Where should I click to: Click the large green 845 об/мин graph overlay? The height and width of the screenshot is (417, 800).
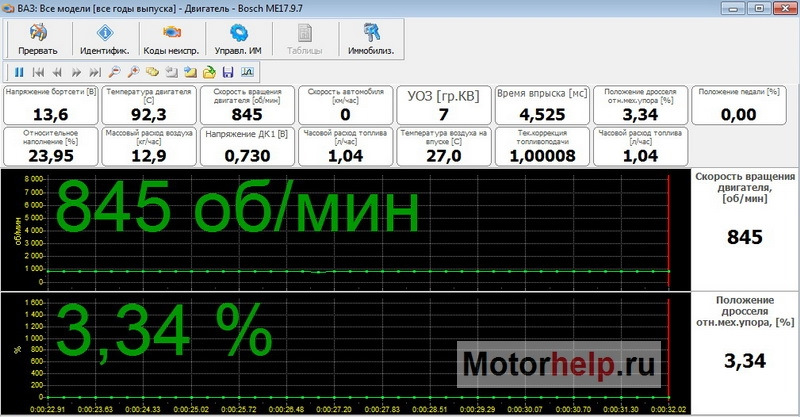pos(237,207)
